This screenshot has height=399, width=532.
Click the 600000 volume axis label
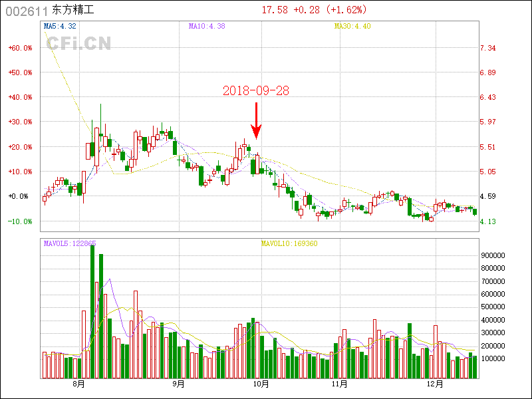(x=493, y=294)
